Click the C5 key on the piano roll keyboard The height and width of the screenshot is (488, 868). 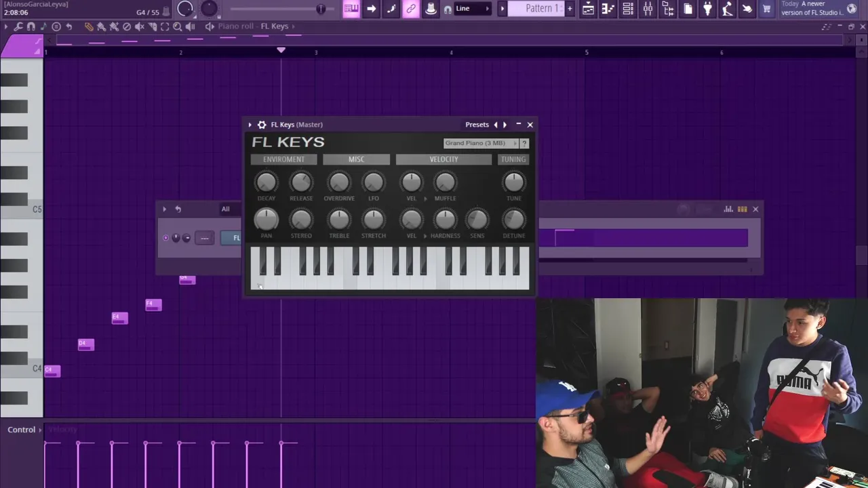[22, 209]
